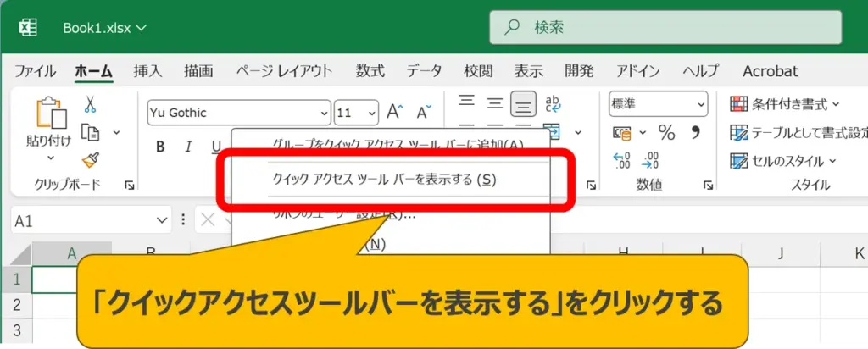Click the Format Painter brush icon
This screenshot has height=349, width=868.
point(90,159)
